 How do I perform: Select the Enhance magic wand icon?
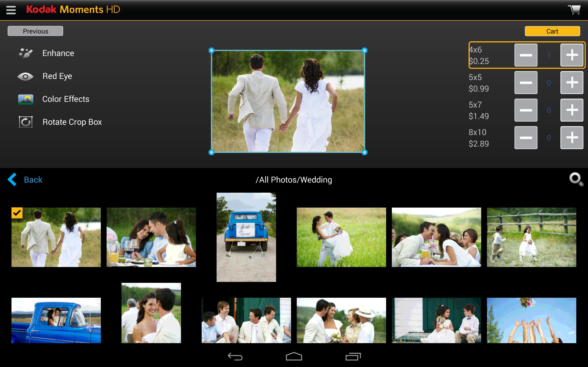pos(26,53)
